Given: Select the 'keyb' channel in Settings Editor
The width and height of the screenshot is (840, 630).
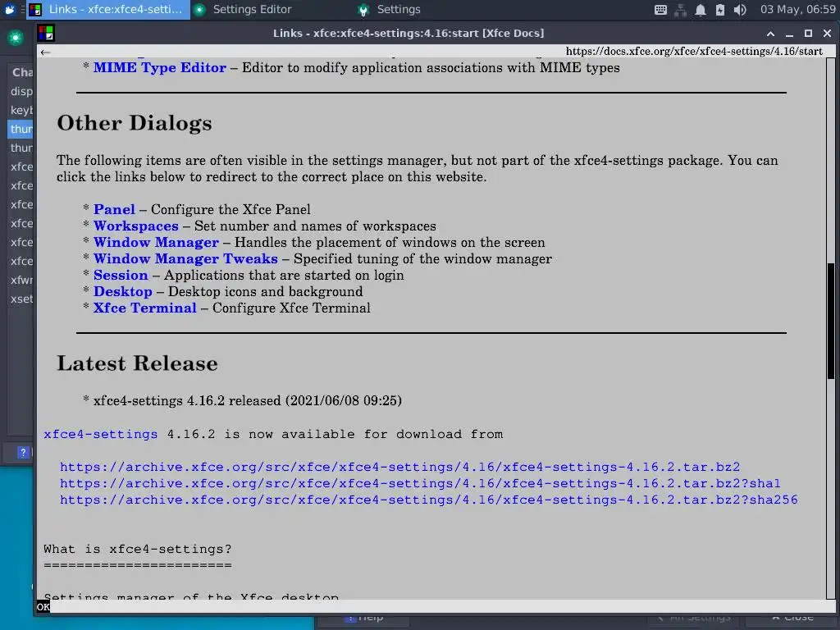Looking at the screenshot, I should coord(21,111).
